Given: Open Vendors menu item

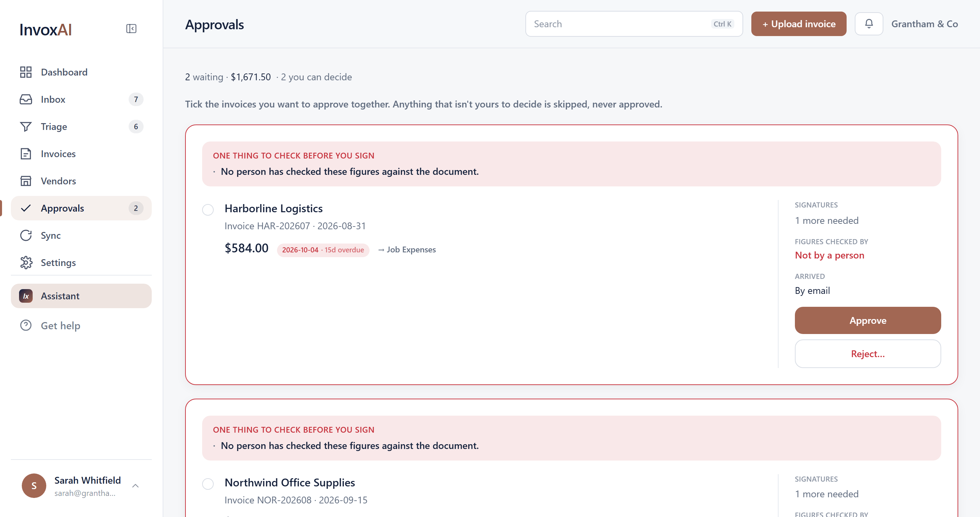Looking at the screenshot, I should tap(81, 181).
